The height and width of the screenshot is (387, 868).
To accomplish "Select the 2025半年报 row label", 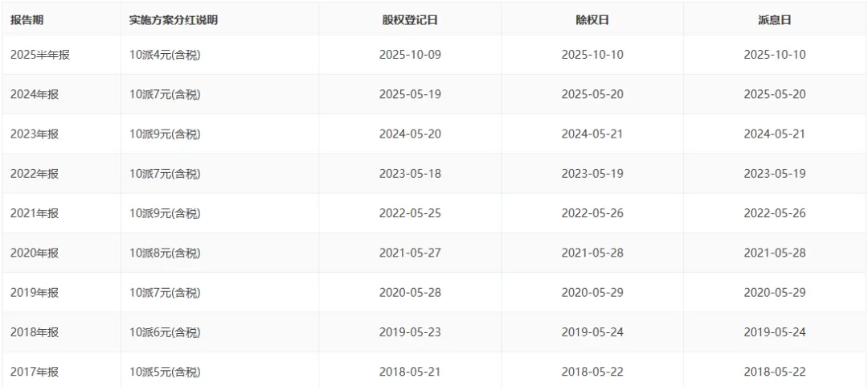I will coord(40,55).
